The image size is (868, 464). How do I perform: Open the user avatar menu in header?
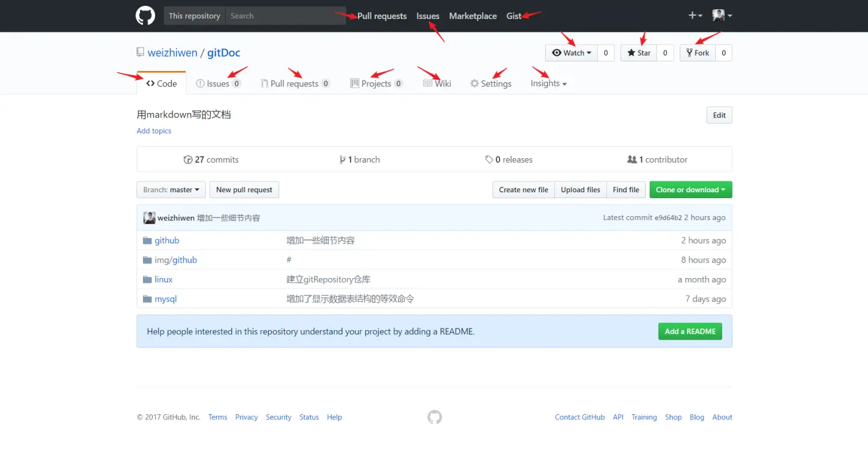tap(722, 16)
